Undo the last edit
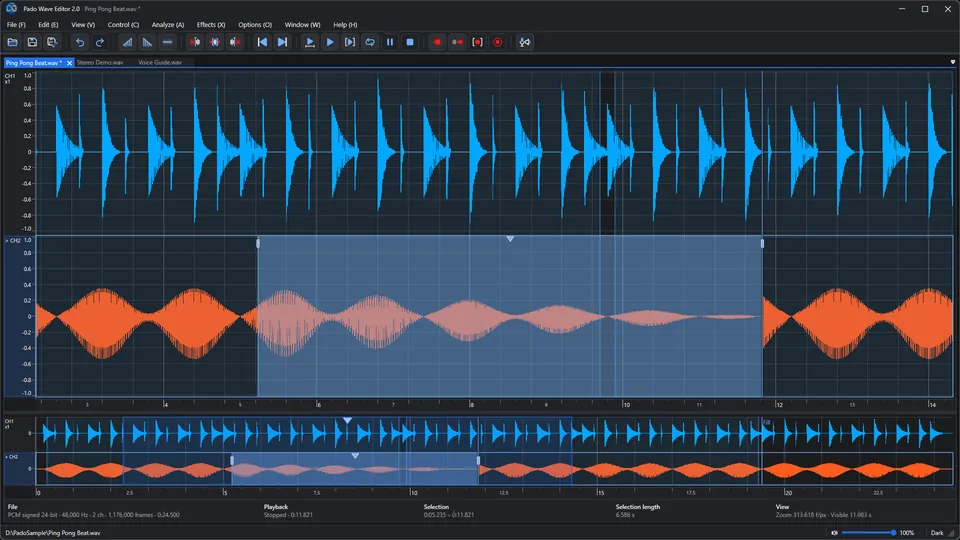This screenshot has height=540, width=960. 80,42
